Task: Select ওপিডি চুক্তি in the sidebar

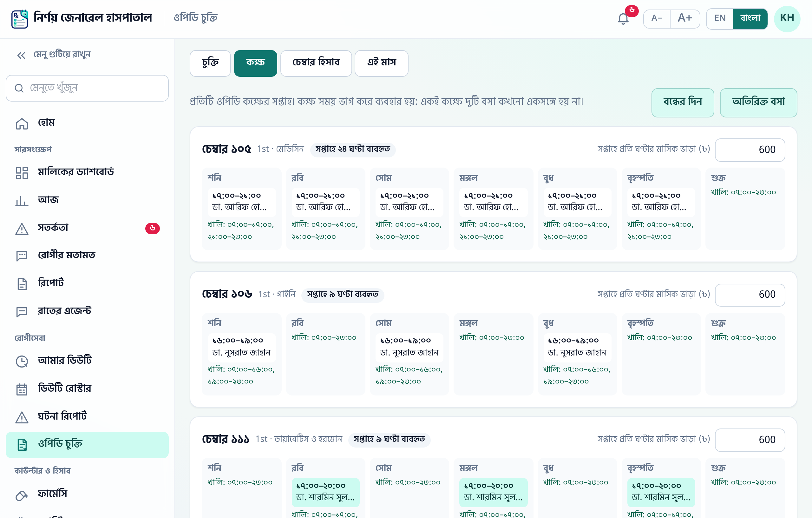Action: pos(87,444)
